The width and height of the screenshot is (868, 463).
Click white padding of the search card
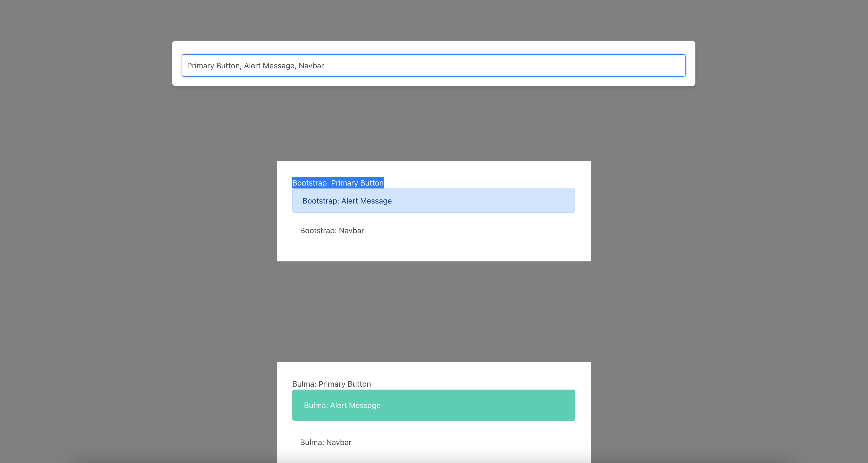click(x=433, y=47)
